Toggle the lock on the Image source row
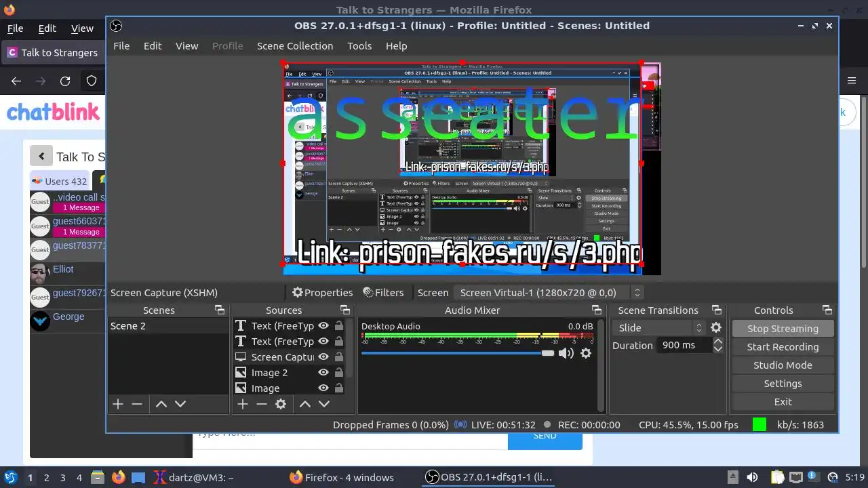The width and height of the screenshot is (868, 488). pyautogui.click(x=339, y=388)
